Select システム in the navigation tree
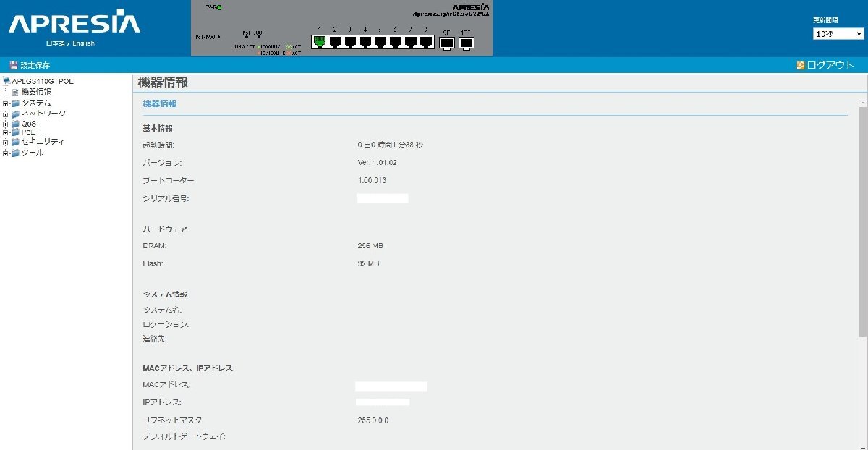This screenshot has height=450, width=868. pyautogui.click(x=36, y=103)
